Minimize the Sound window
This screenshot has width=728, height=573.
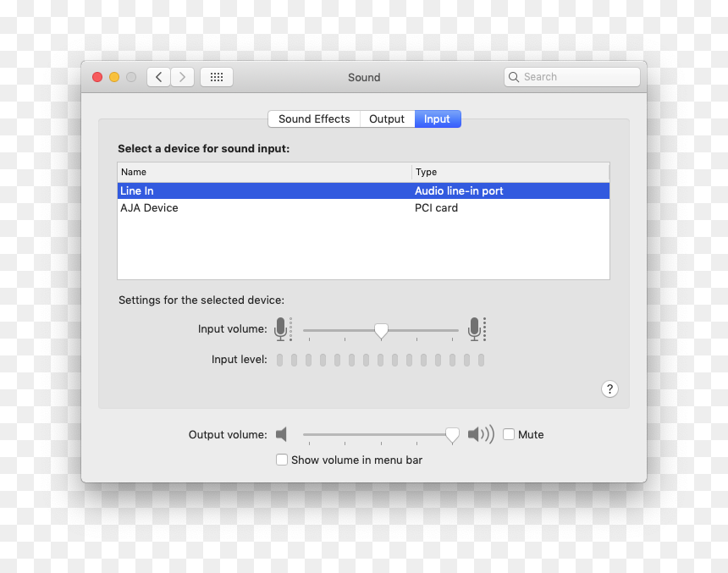[x=114, y=77]
